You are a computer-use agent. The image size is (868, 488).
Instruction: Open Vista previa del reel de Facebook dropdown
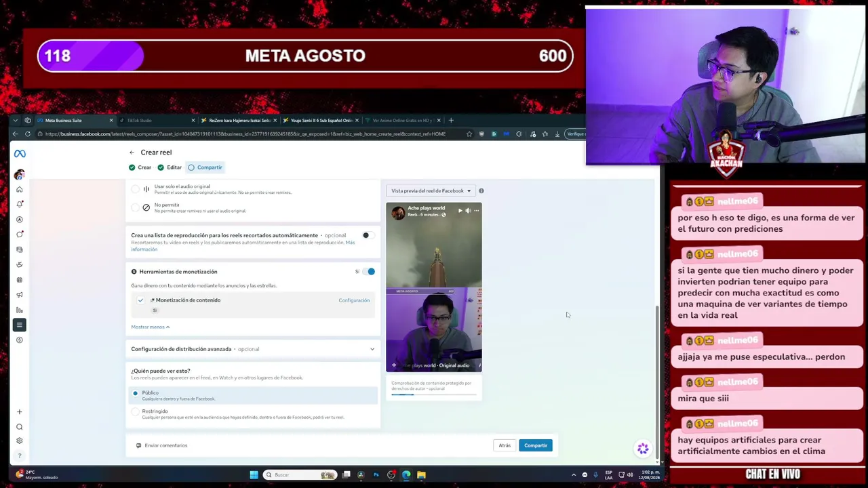(431, 191)
